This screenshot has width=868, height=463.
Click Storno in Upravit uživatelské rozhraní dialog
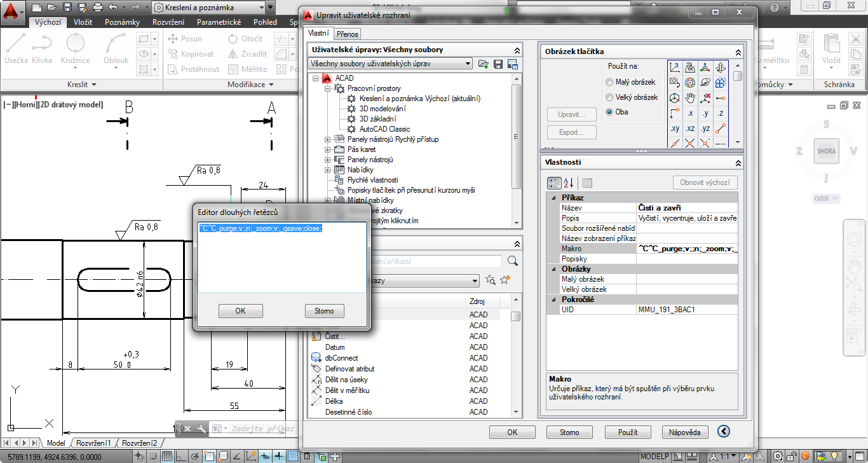tap(569, 432)
